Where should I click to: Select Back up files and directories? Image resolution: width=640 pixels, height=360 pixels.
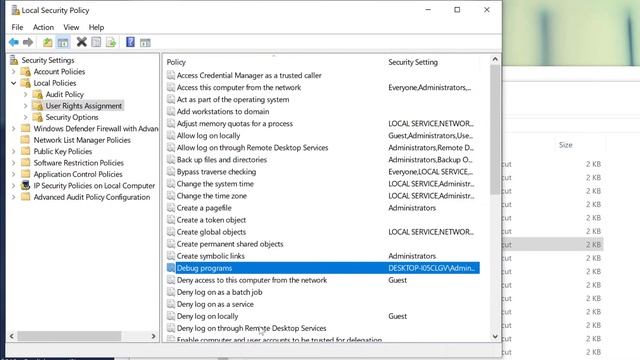pyautogui.click(x=222, y=160)
